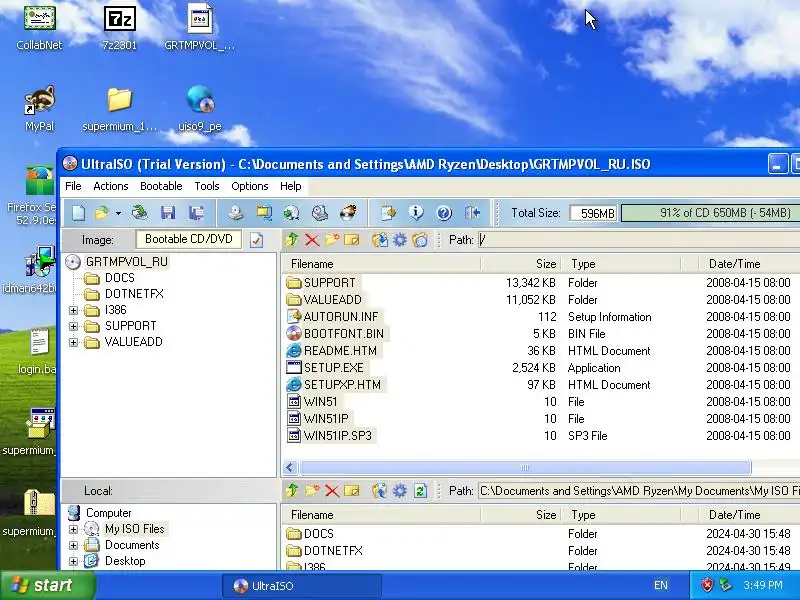Click the Make CD/DVD Image icon
Image resolution: width=800 pixels, height=600 pixels.
(236, 213)
